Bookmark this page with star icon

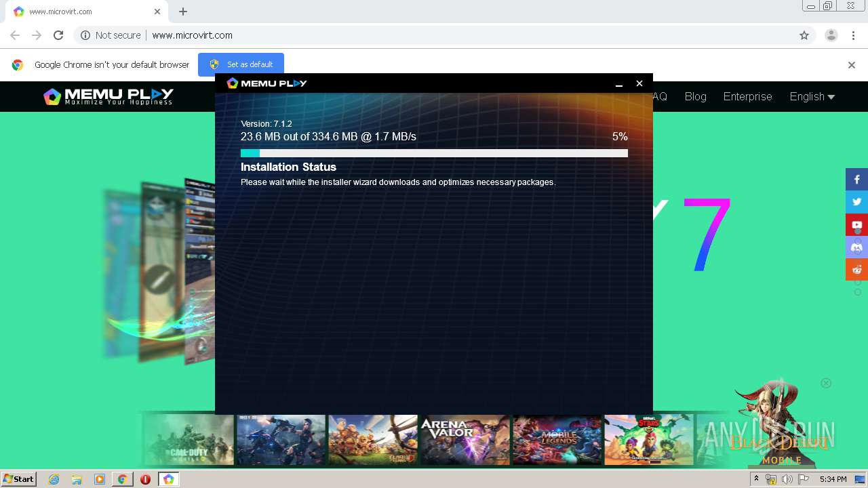pyautogui.click(x=804, y=35)
